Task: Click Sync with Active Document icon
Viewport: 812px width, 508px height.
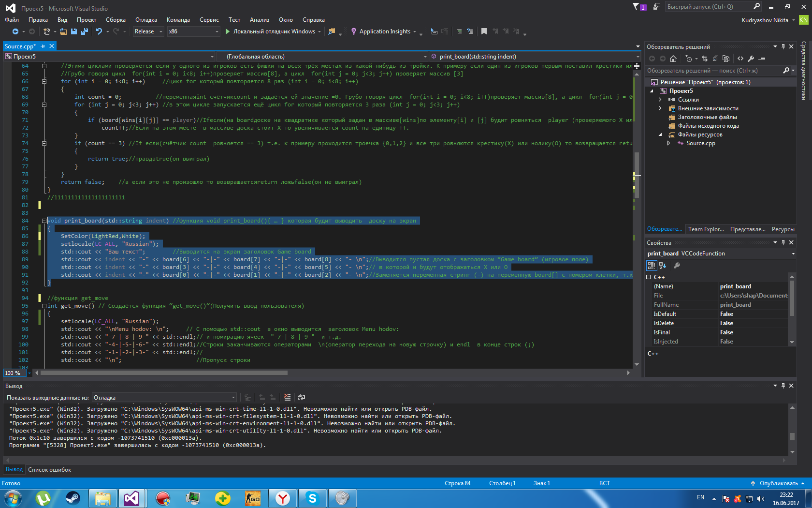Action: pyautogui.click(x=705, y=59)
